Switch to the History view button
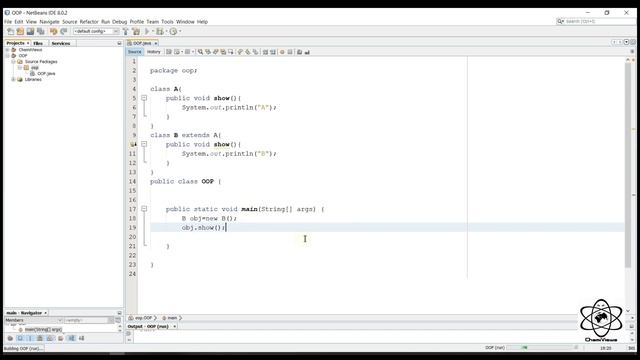Screen dimensions: 640x360 [153, 52]
